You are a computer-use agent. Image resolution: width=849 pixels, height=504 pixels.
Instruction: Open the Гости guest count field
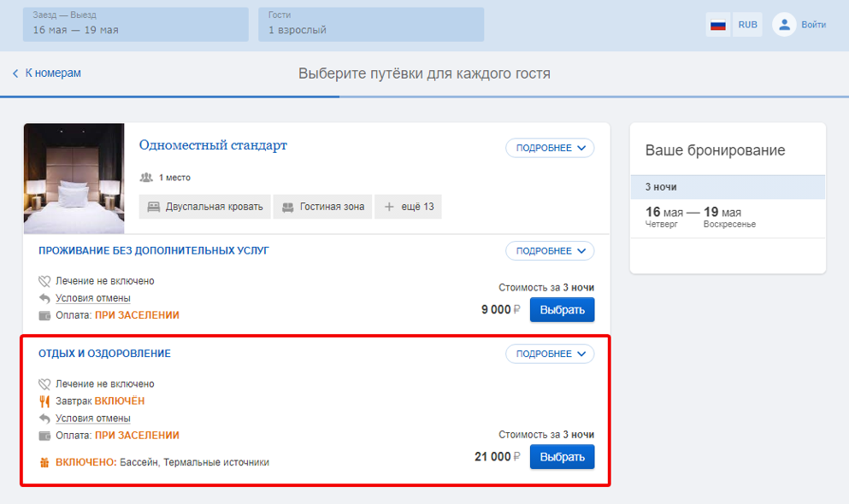pos(371,24)
